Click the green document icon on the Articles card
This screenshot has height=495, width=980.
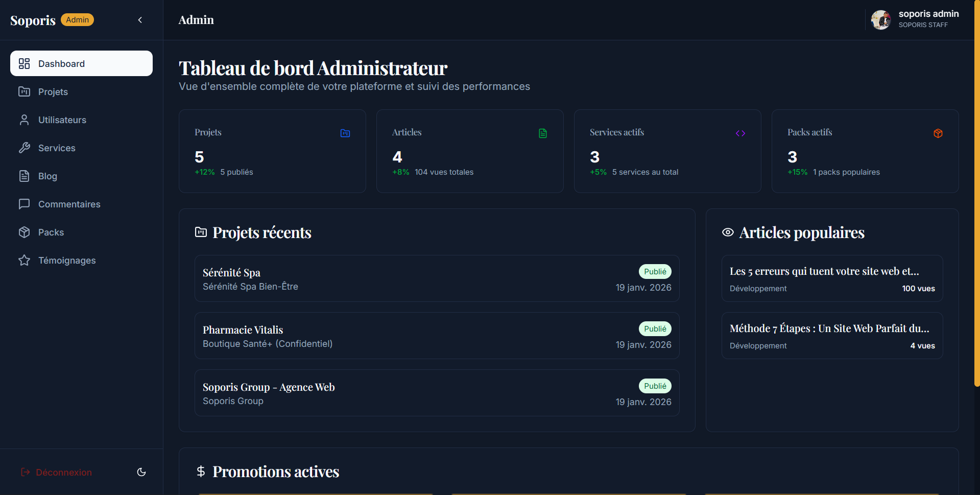543,133
